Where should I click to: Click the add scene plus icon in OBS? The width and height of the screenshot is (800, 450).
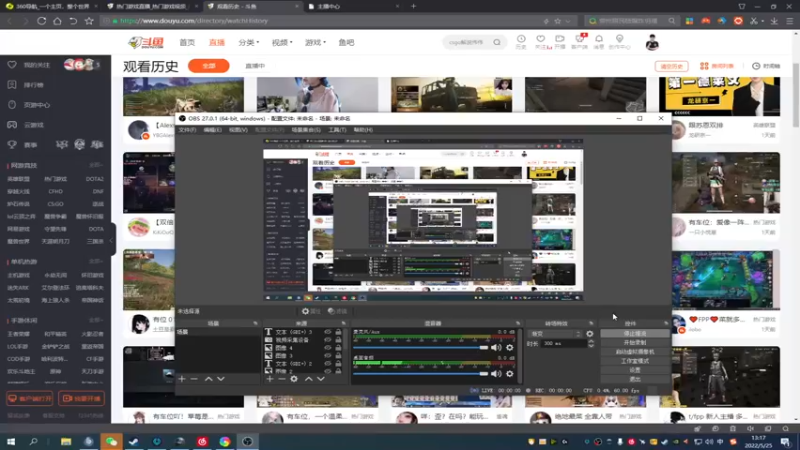(x=182, y=379)
